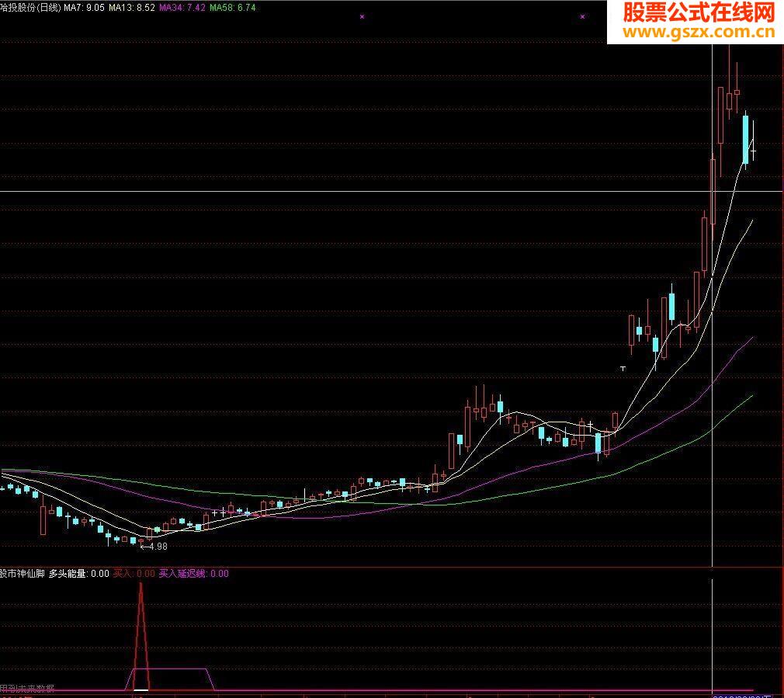Viewport: 784px width, 698px height.
Task: Select the MA7: 9.05 indicator label
Action: [x=84, y=8]
